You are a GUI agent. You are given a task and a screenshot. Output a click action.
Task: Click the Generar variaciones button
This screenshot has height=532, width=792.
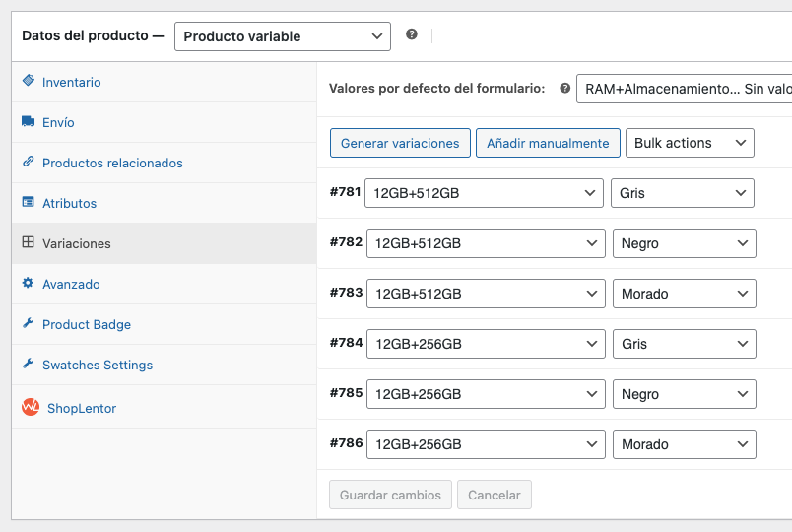(399, 143)
